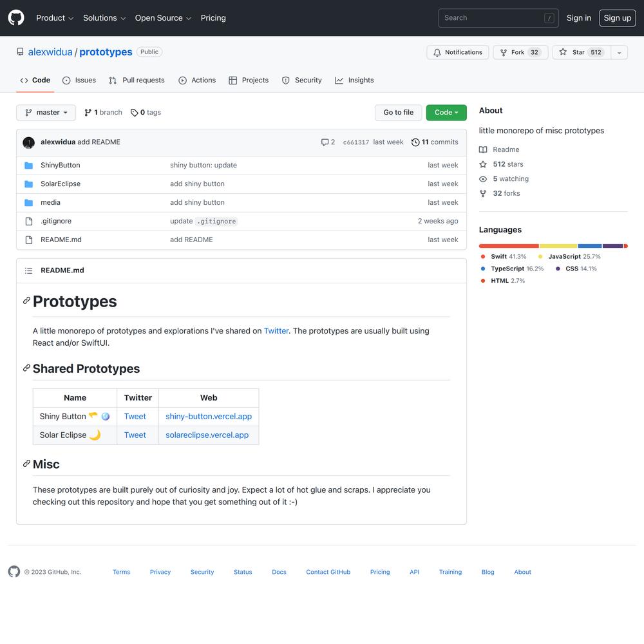This screenshot has height=644, width=644.
Task: Click the ShinyButton folder icon
Action: pos(29,166)
